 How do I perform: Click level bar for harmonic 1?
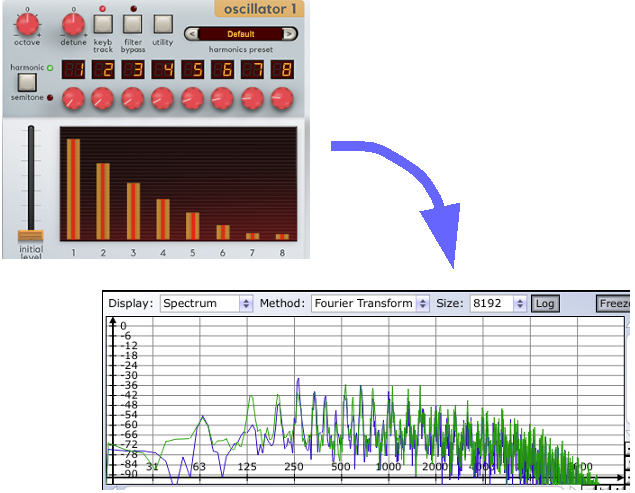click(73, 189)
